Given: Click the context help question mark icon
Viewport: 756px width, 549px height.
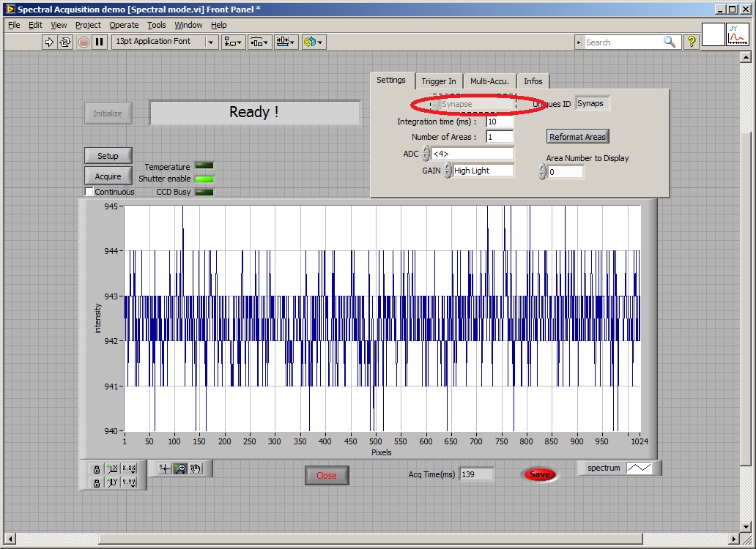Looking at the screenshot, I should point(691,42).
